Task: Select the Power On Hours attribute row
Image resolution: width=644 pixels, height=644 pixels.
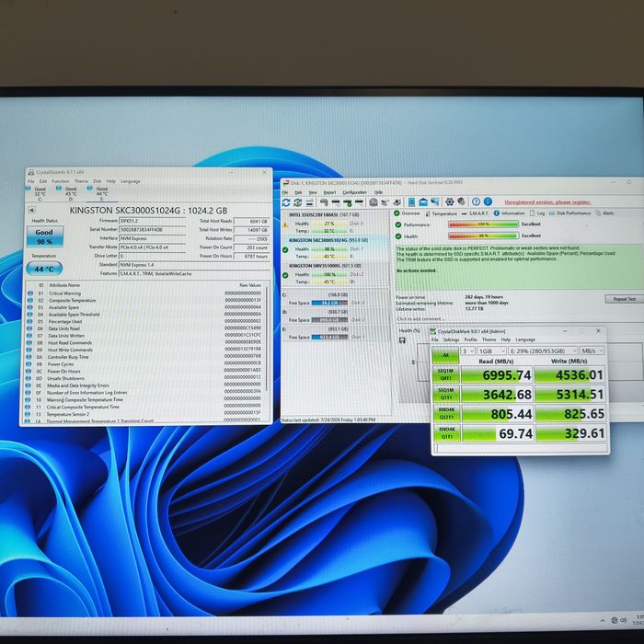Action: [145, 372]
